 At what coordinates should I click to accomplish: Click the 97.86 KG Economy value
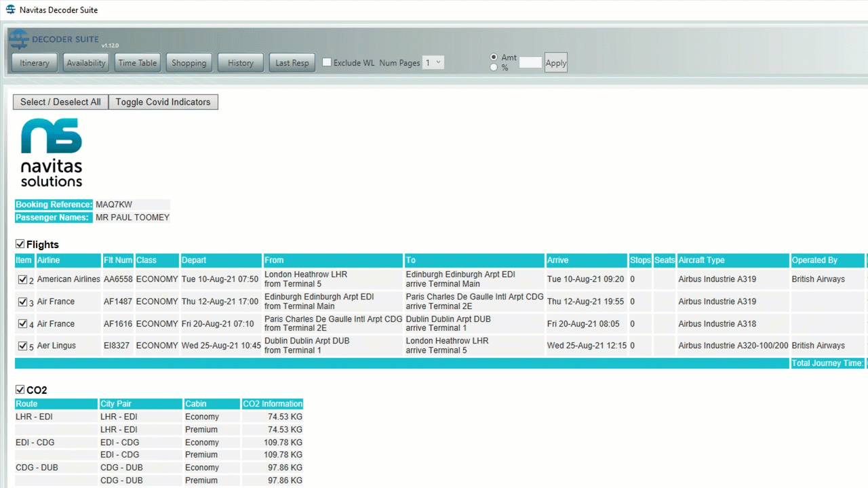tap(285, 468)
